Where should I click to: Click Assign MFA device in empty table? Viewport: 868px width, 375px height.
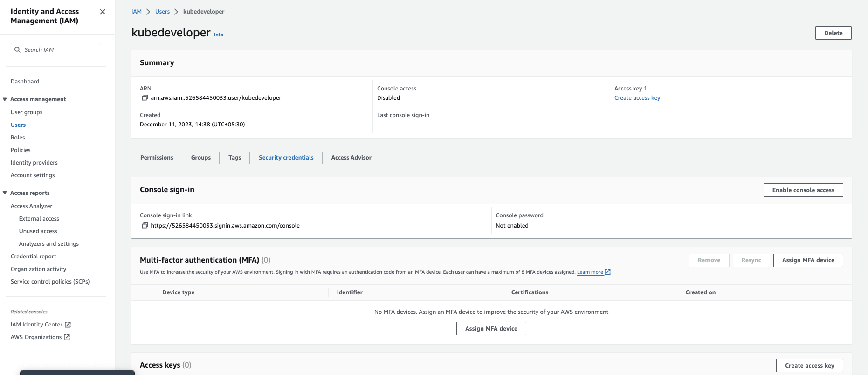[x=491, y=329]
